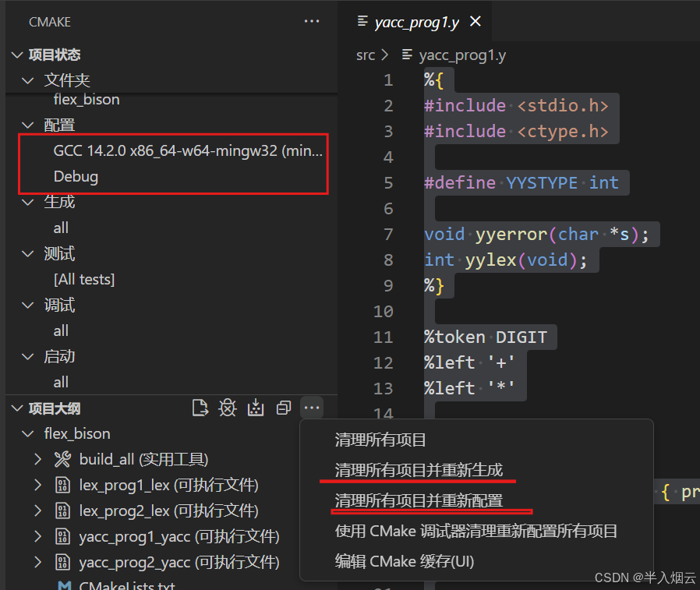Close the yacc_prog1.y editor tab
Image resolution: width=700 pixels, height=590 pixels.
476,21
